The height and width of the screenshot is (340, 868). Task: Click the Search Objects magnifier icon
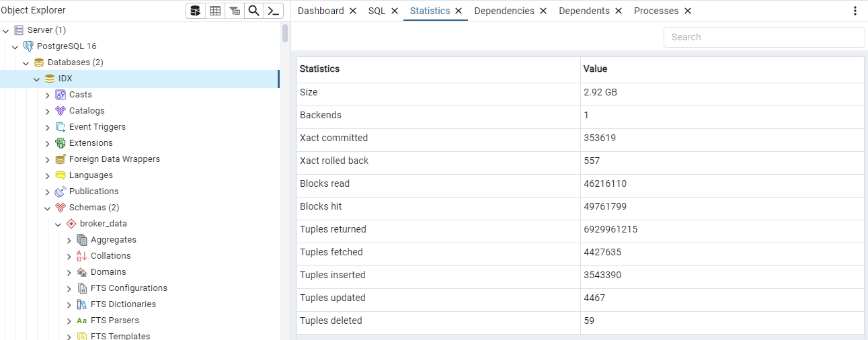254,11
